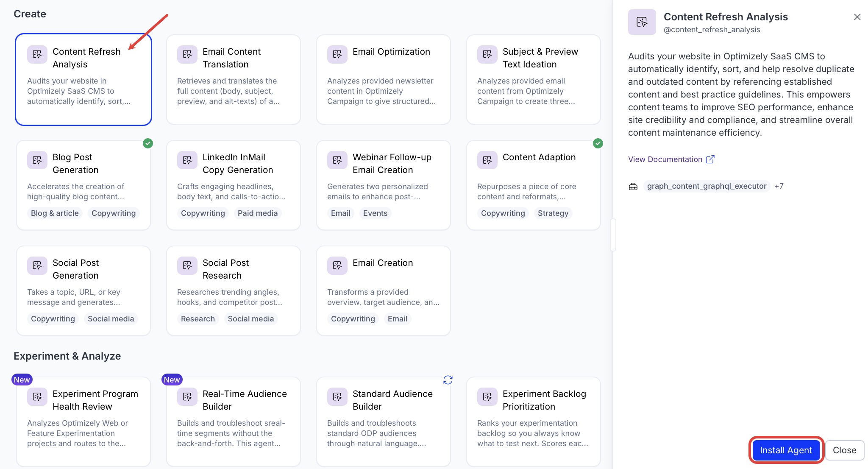
Task: Click the Close button in the panel footer
Action: pyautogui.click(x=844, y=450)
